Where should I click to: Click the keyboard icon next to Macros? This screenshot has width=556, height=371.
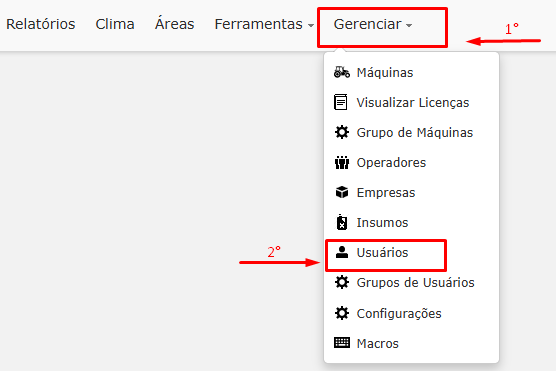coord(342,343)
